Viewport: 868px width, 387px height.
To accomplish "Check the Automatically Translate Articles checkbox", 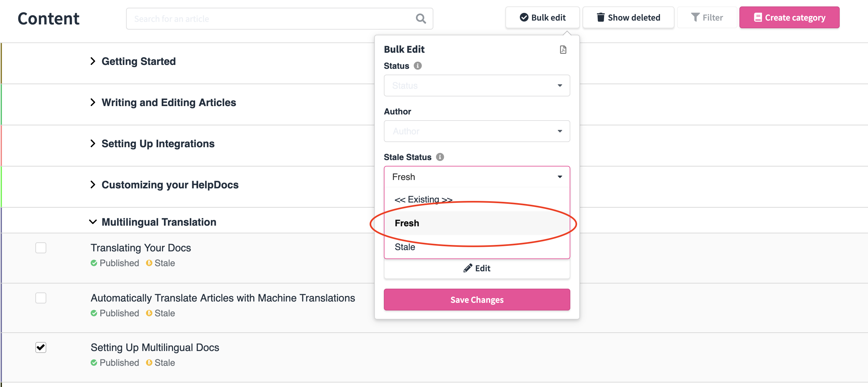I will click(41, 298).
